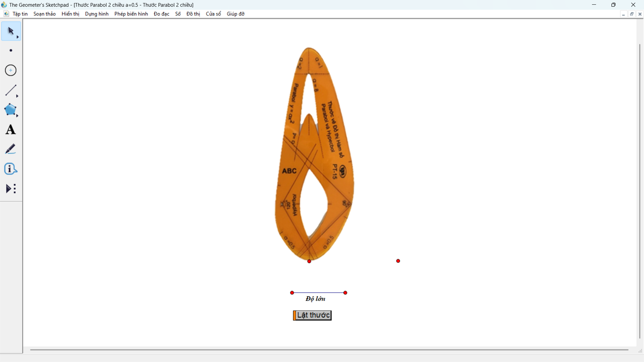644x362 pixels.
Task: Select the Point tool
Action: pos(11,51)
